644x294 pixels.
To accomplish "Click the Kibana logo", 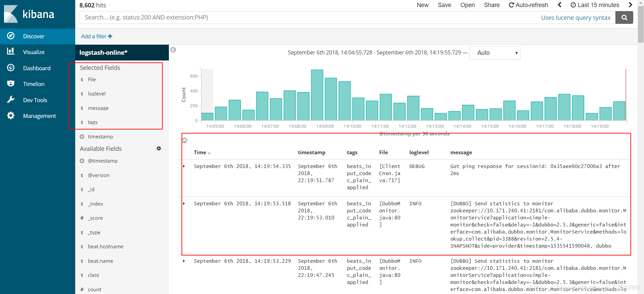I will (x=29, y=14).
